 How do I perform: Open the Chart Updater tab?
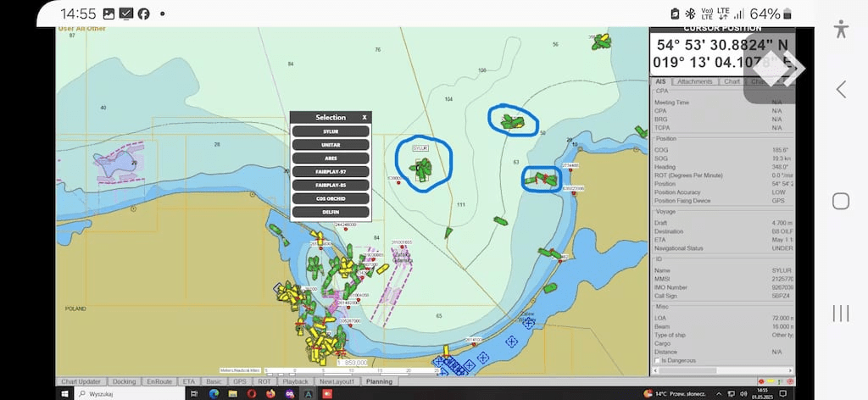[x=81, y=381]
